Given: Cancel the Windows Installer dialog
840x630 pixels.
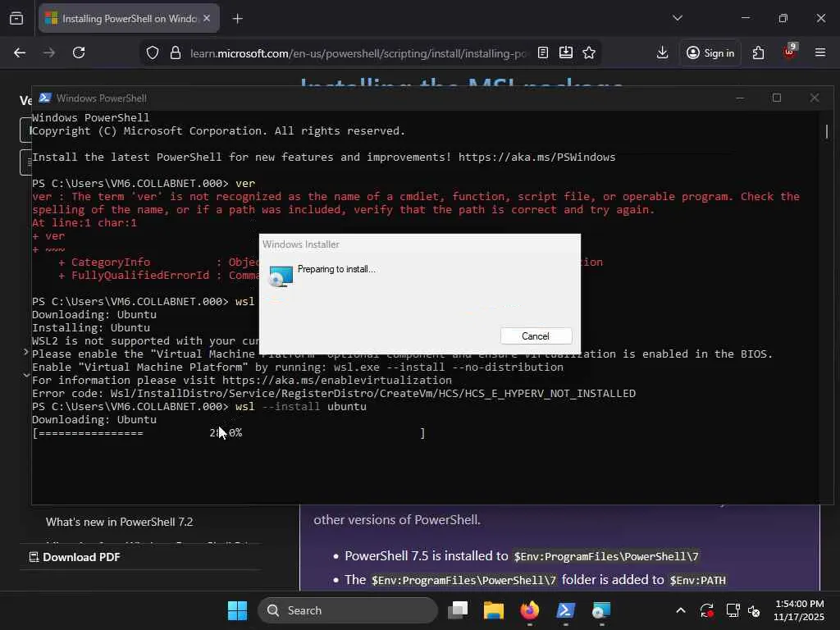Looking at the screenshot, I should click(x=536, y=336).
